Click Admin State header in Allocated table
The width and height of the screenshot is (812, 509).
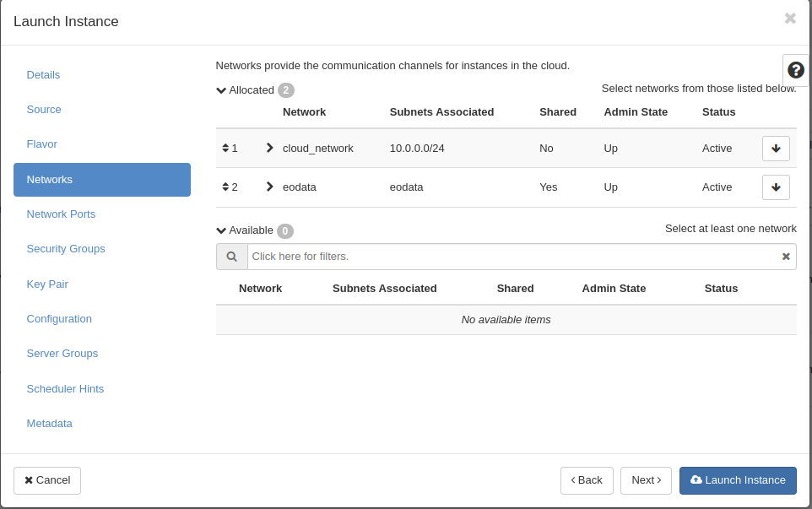pyautogui.click(x=636, y=112)
